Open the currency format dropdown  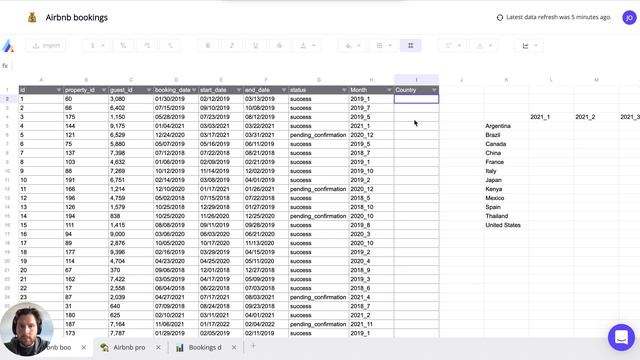click(x=96, y=45)
